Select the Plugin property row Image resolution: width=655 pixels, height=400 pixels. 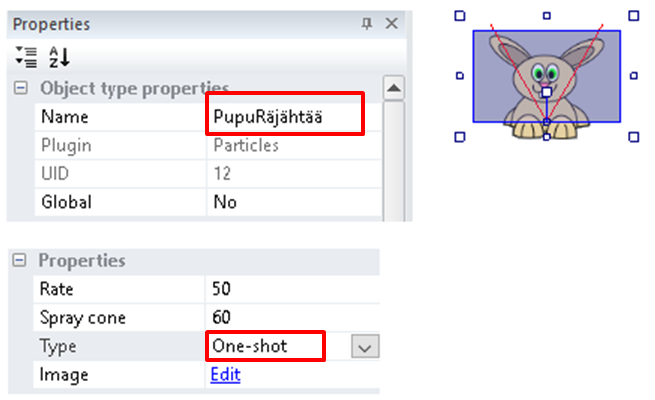66,146
